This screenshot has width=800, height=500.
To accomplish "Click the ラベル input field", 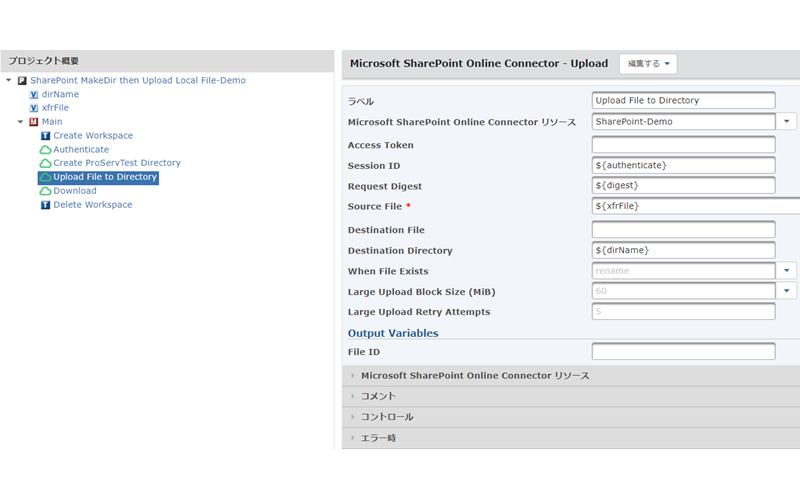I will pyautogui.click(x=683, y=101).
